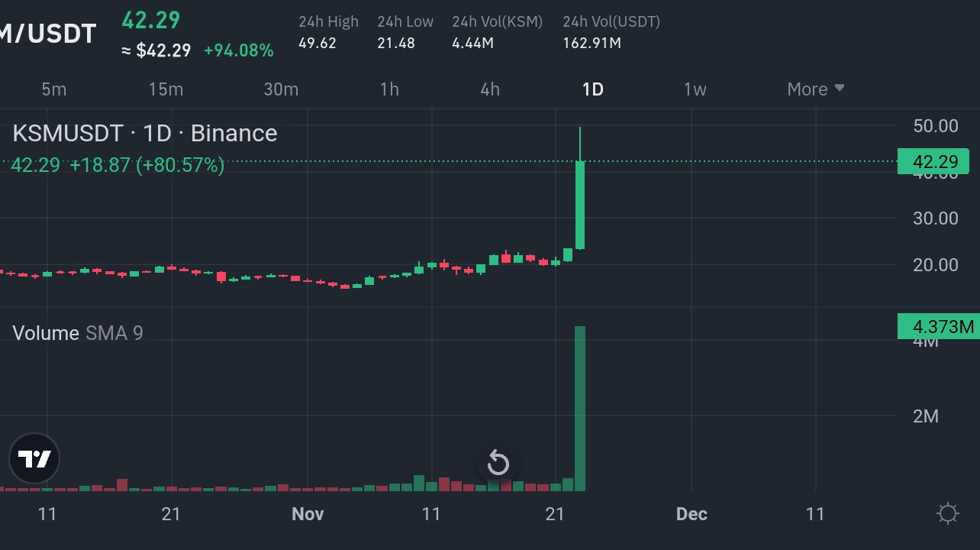The image size is (980, 550).
Task: Select the 4h interval tab
Action: 489,89
